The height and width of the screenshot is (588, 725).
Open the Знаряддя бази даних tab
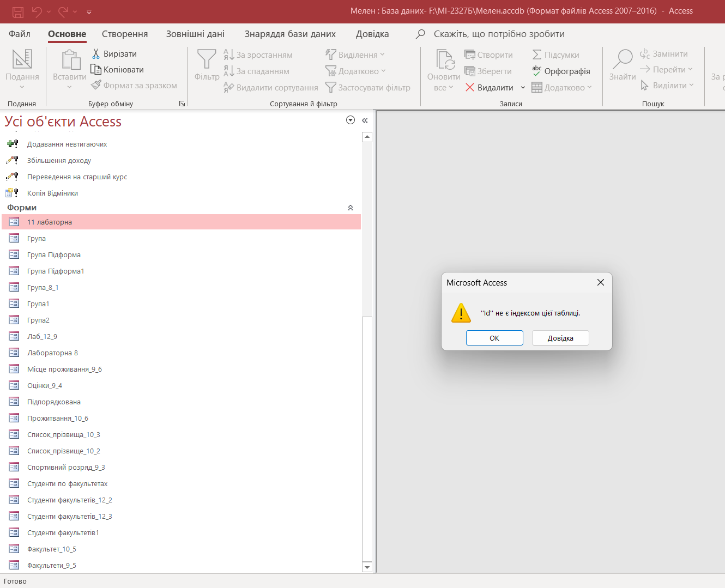point(290,34)
